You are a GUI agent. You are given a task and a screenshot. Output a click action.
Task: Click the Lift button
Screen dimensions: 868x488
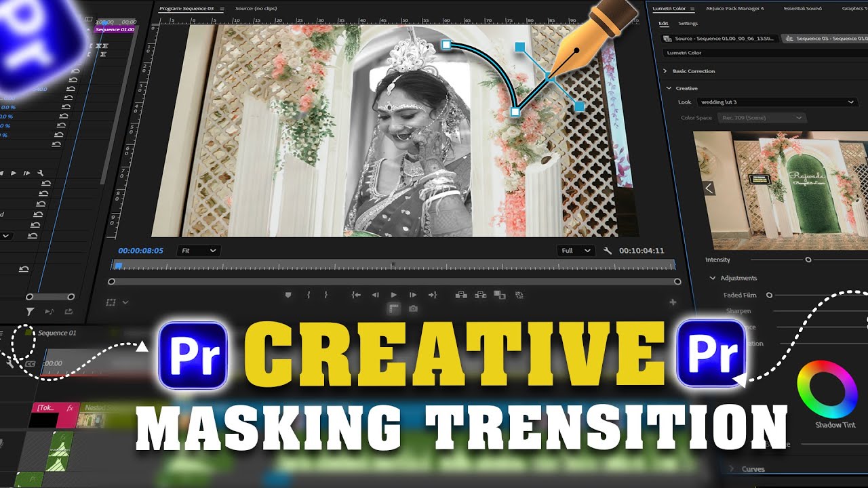tap(461, 295)
